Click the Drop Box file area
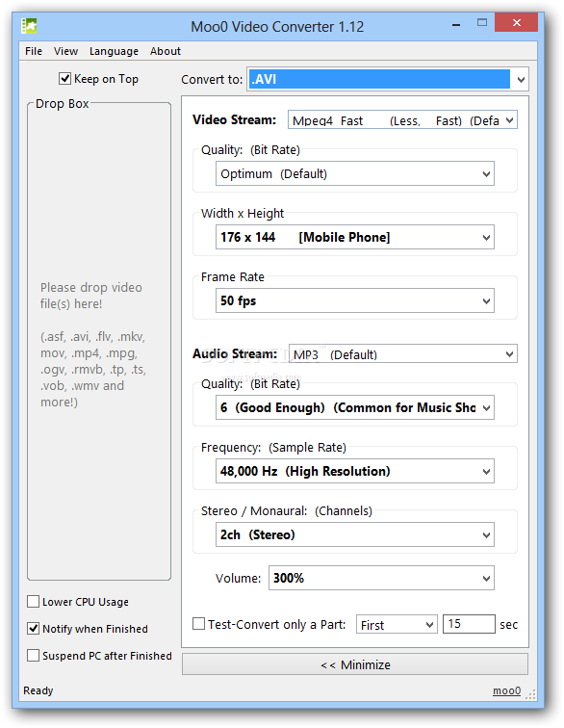The width and height of the screenshot is (564, 728). [x=99, y=341]
